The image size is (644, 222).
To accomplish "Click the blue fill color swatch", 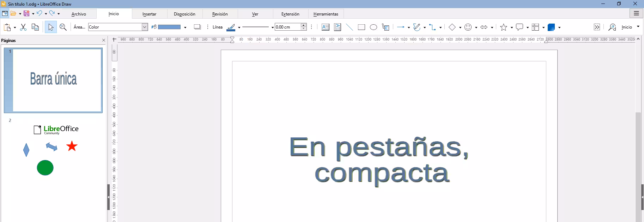I will pos(169,27).
